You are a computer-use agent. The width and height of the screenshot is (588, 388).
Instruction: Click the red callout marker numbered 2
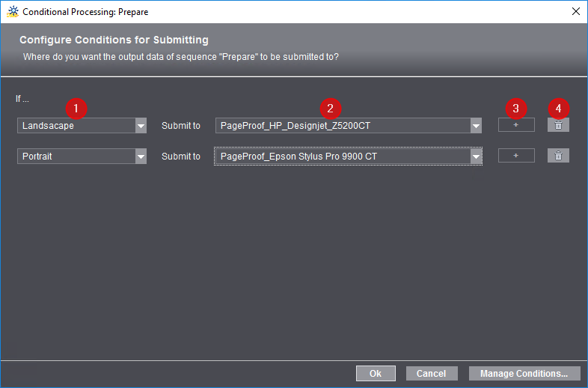pos(330,108)
